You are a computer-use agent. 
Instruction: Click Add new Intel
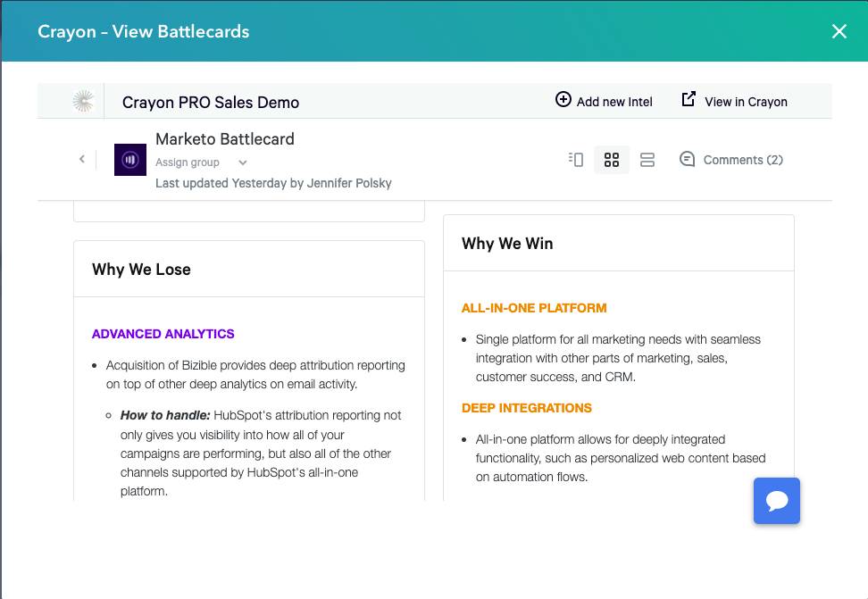pos(604,101)
